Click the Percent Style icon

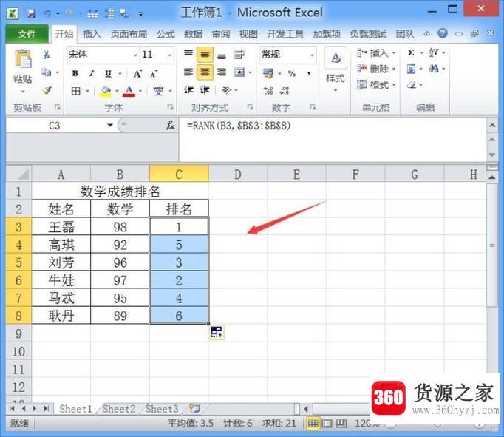tap(292, 74)
